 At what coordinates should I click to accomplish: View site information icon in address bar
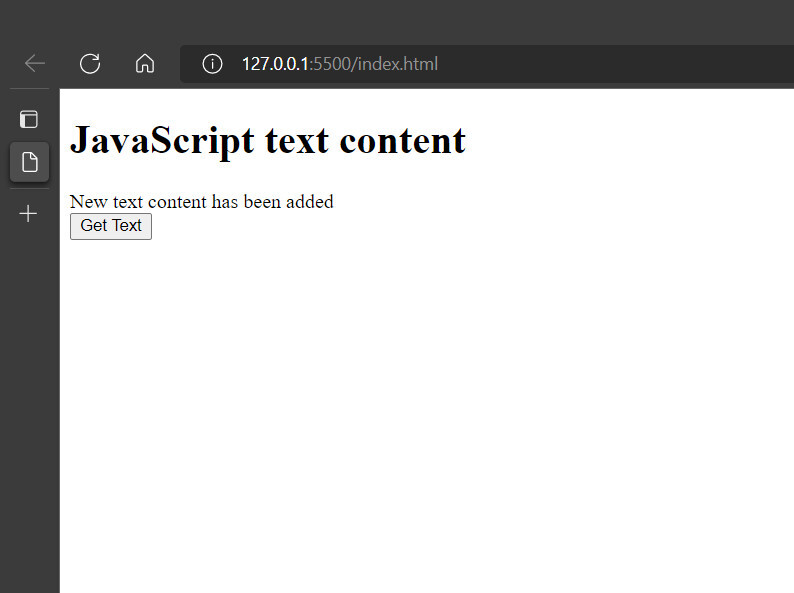pos(212,64)
